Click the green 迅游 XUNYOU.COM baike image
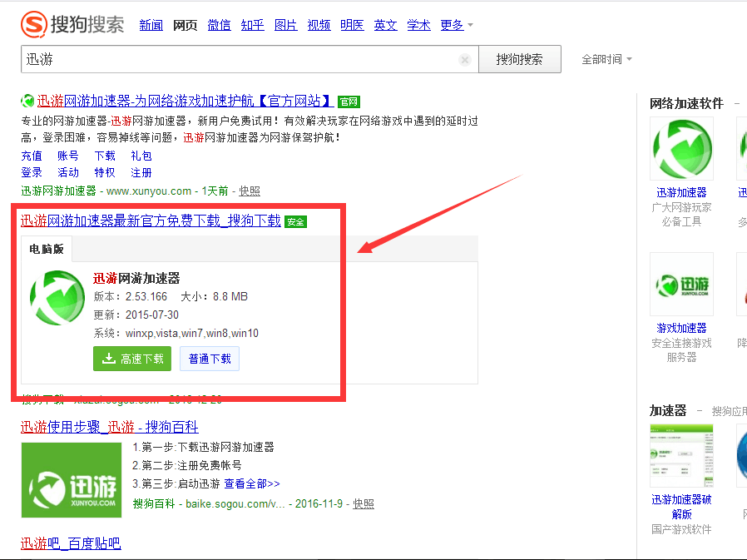 coord(72,480)
